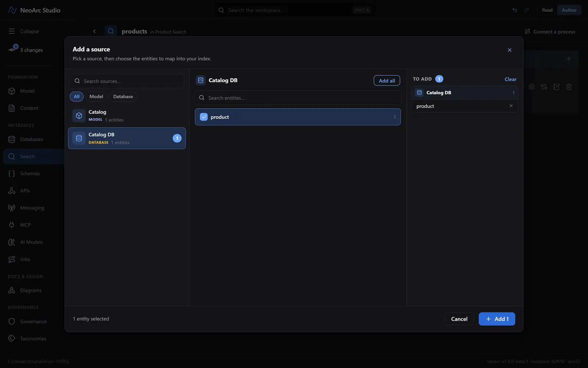588x368 pixels.
Task: Open the Governance shield icon
Action: (x=12, y=322)
